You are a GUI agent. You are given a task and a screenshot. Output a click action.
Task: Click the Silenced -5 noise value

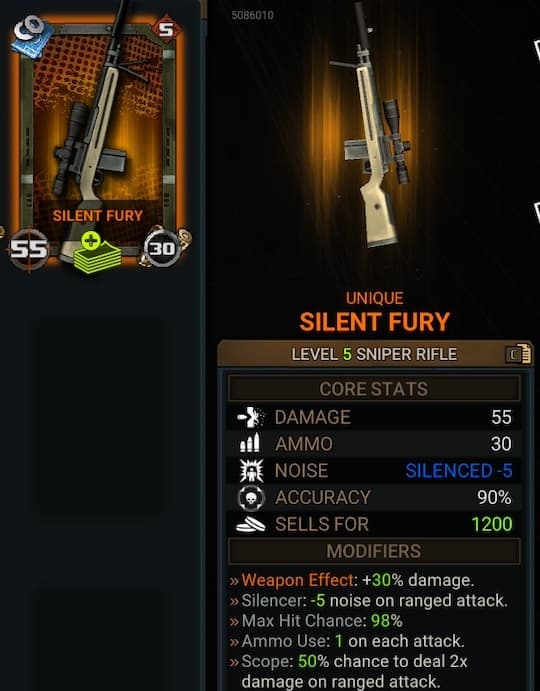(458, 471)
